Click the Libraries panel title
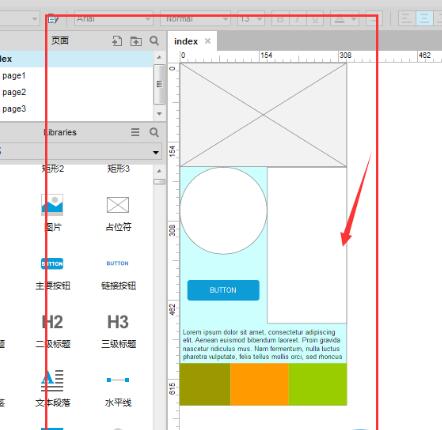The width and height of the screenshot is (442, 430). pos(60,132)
